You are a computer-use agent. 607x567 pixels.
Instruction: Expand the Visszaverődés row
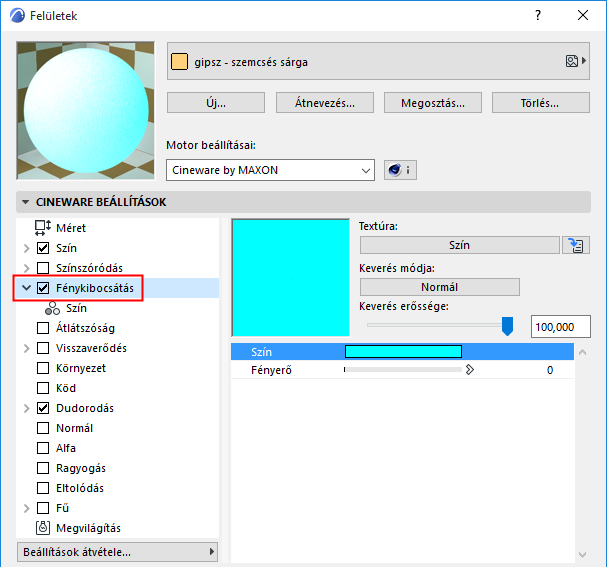coord(26,348)
